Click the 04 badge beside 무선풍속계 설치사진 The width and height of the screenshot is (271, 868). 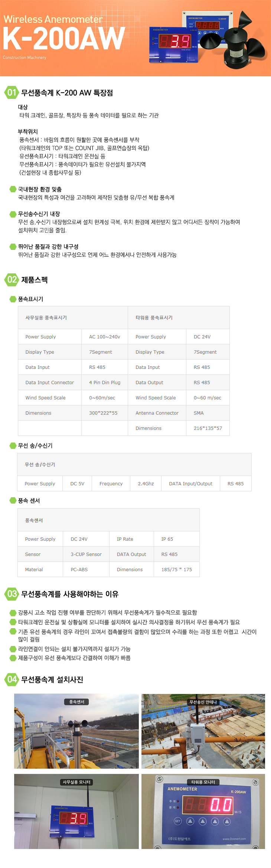pos(12,679)
